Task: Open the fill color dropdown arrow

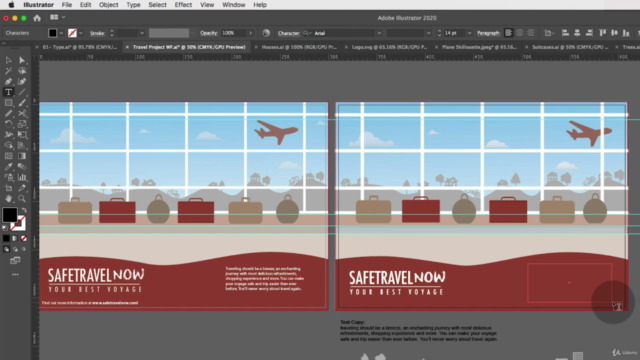Action: click(x=62, y=33)
